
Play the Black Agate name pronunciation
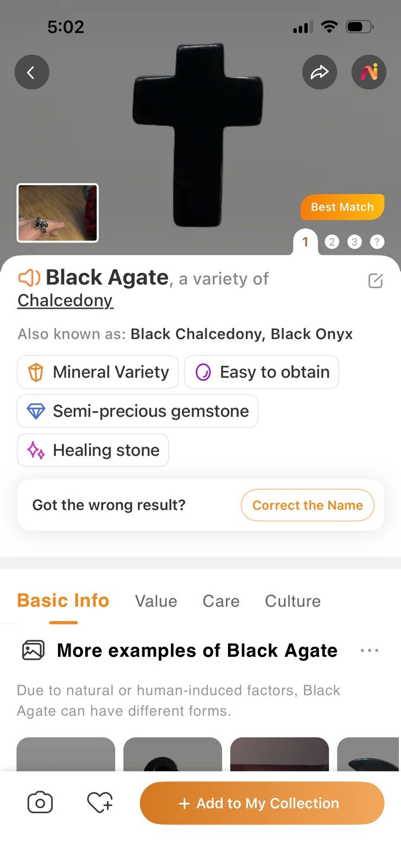click(x=29, y=278)
